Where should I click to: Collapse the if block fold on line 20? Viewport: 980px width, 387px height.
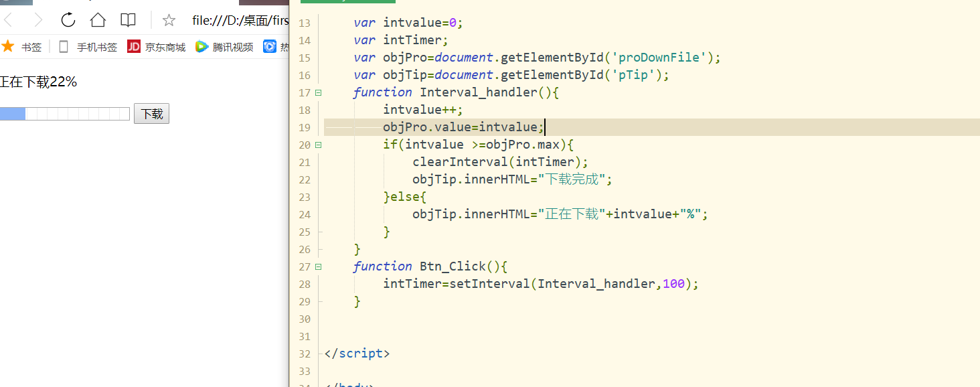click(318, 145)
